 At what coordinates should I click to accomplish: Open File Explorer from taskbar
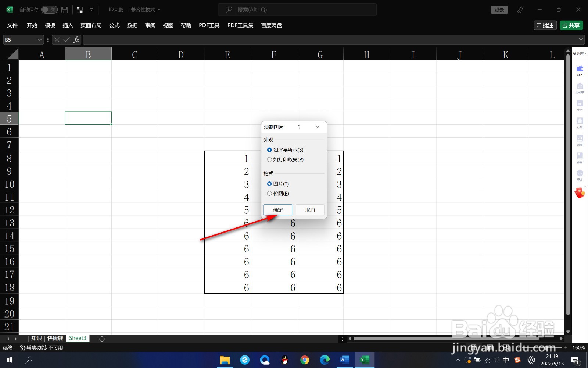(225, 360)
